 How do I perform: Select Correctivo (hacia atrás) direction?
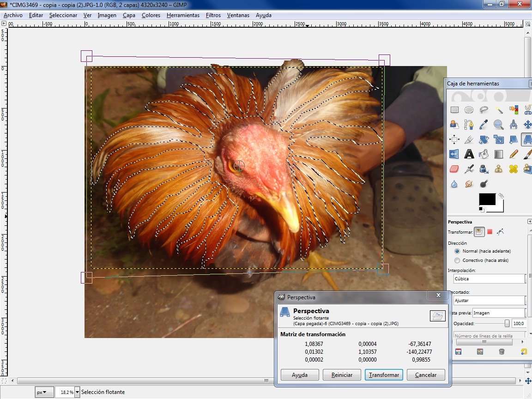tap(457, 260)
